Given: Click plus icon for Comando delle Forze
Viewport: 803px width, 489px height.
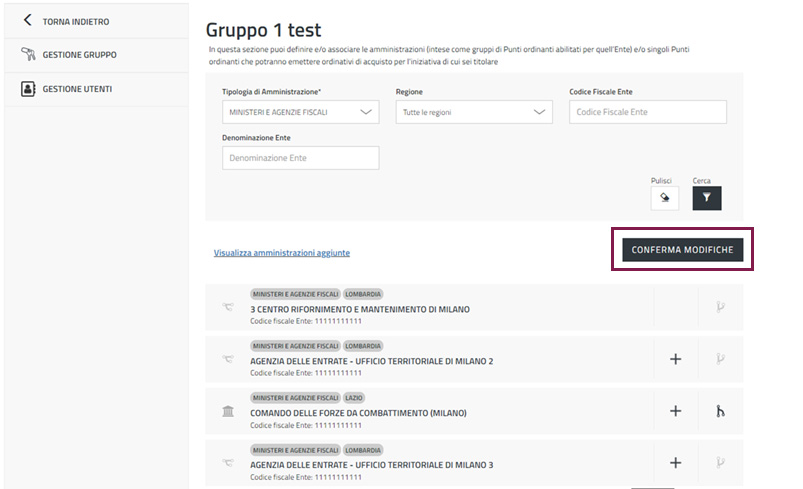Looking at the screenshot, I should click(675, 410).
